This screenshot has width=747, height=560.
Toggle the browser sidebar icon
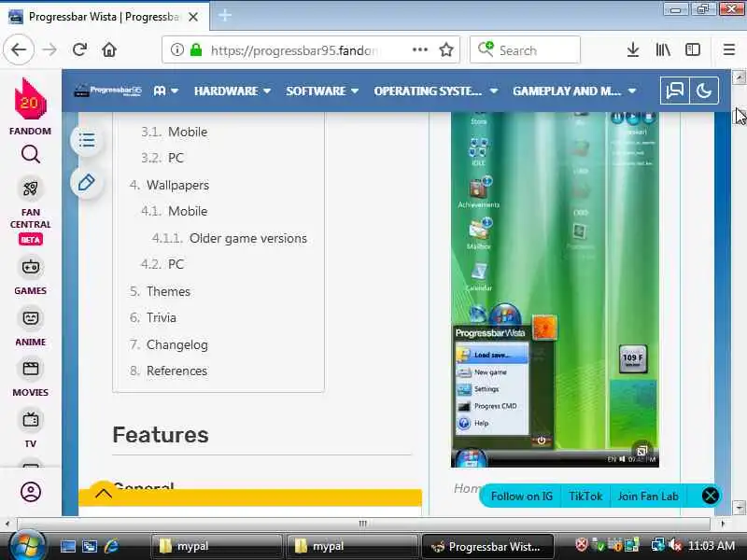[693, 49]
